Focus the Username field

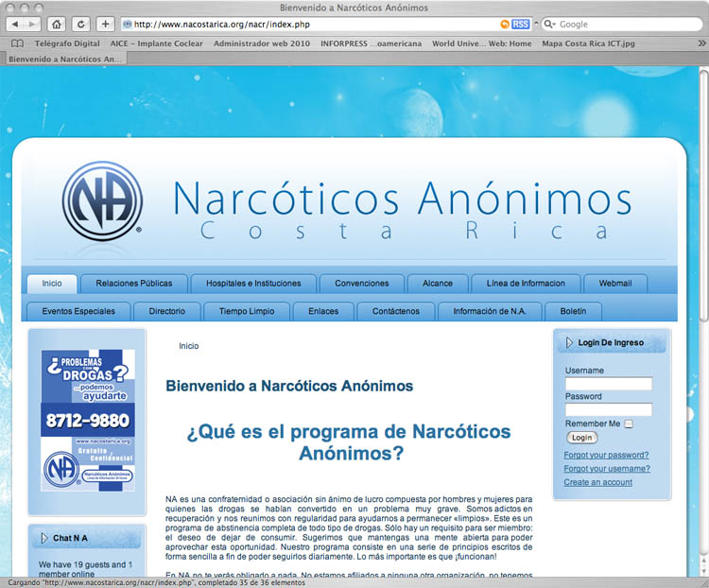(x=609, y=384)
